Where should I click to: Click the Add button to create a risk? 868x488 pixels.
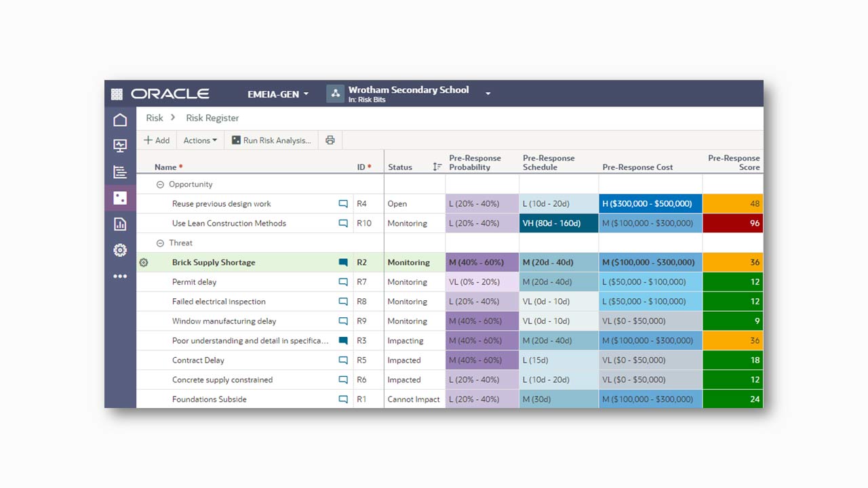pyautogui.click(x=157, y=140)
